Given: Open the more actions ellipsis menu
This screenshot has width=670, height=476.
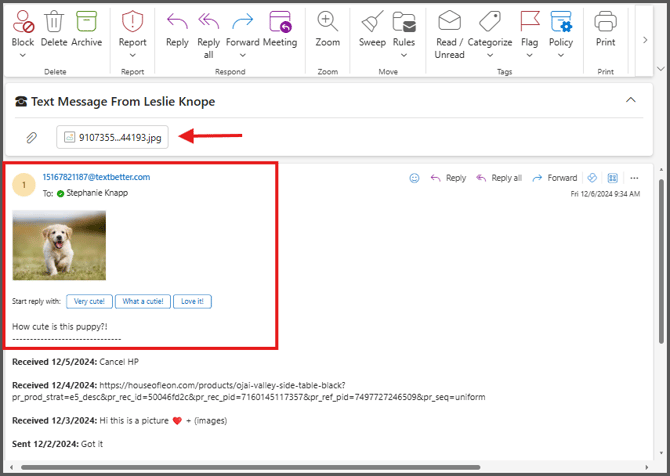Looking at the screenshot, I should pos(634,178).
